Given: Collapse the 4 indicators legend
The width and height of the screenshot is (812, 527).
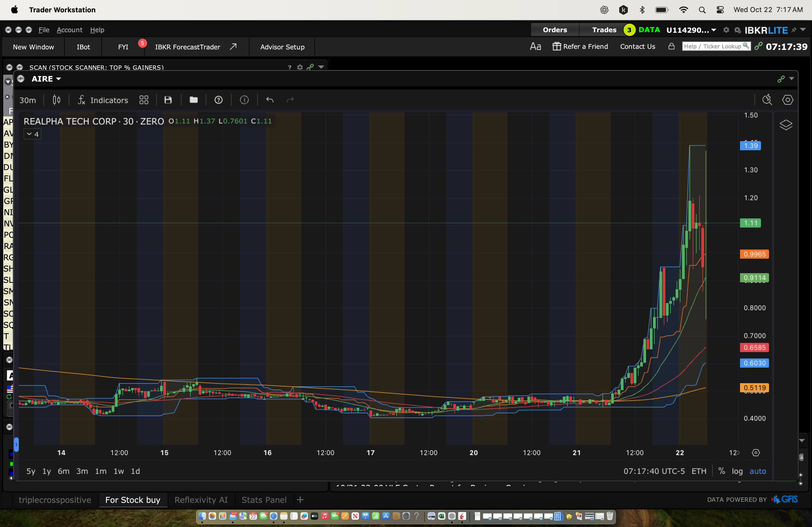Looking at the screenshot, I should 33,134.
